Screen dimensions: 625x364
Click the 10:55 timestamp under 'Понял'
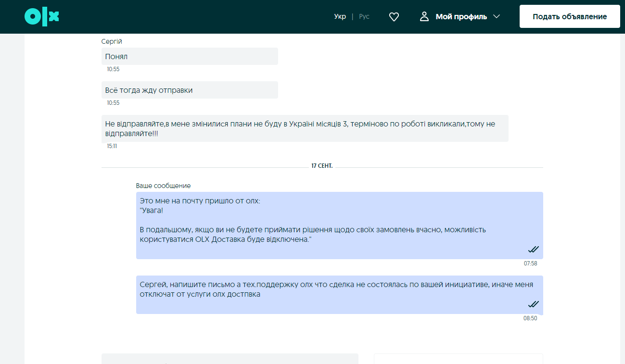113,69
